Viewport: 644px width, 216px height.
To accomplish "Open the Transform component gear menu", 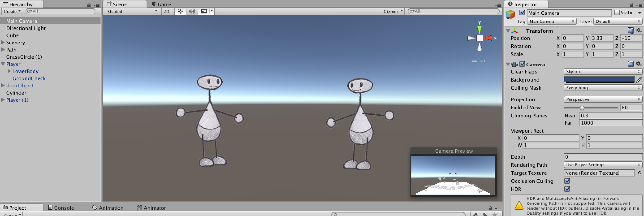I will 638,30.
